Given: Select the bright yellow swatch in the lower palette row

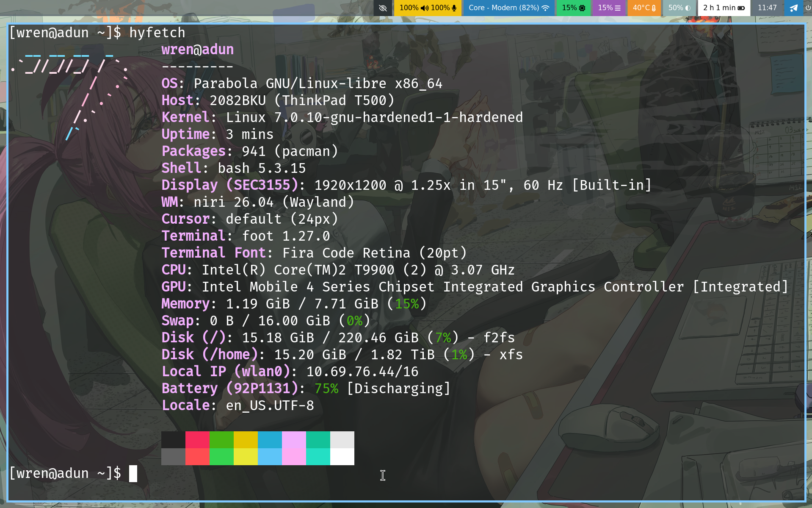Looking at the screenshot, I should tap(246, 457).
